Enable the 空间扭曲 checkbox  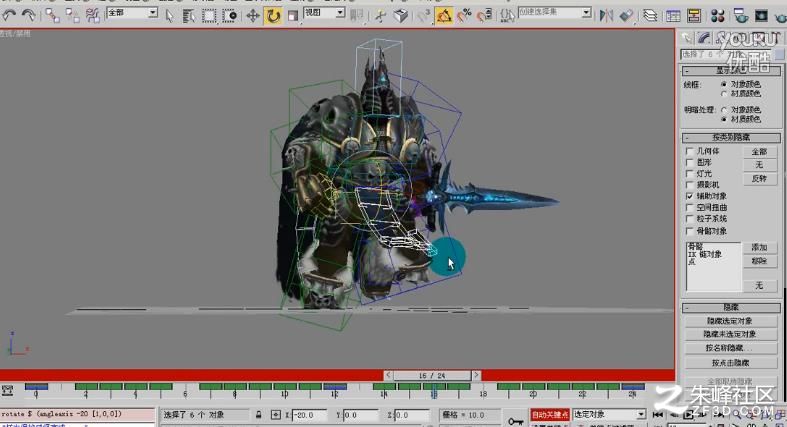coord(689,207)
